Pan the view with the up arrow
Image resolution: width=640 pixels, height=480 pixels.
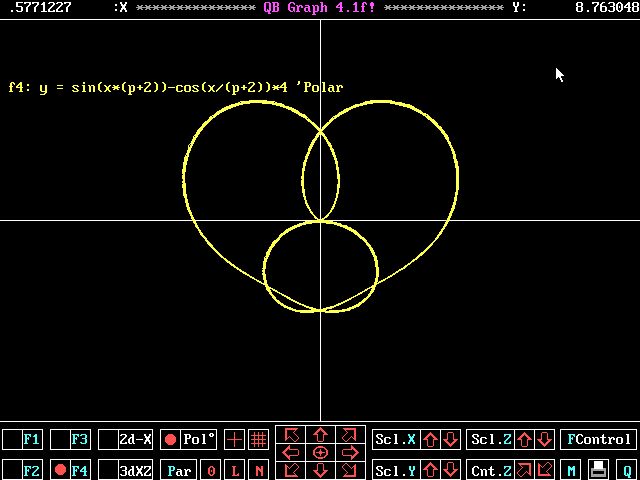pyautogui.click(x=320, y=435)
